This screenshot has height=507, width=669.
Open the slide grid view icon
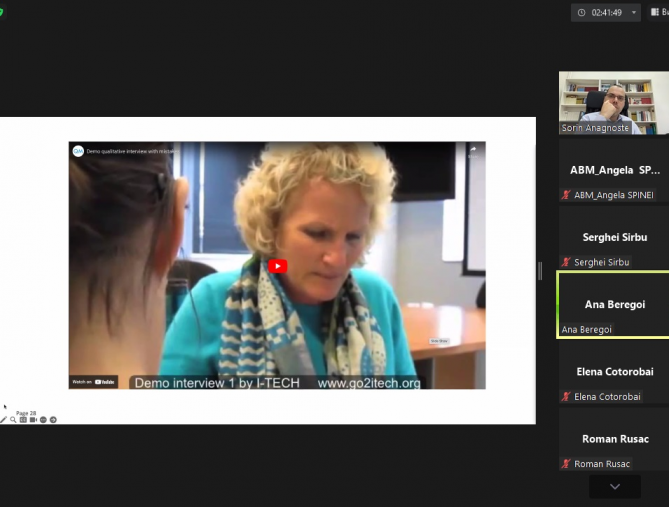click(x=23, y=420)
